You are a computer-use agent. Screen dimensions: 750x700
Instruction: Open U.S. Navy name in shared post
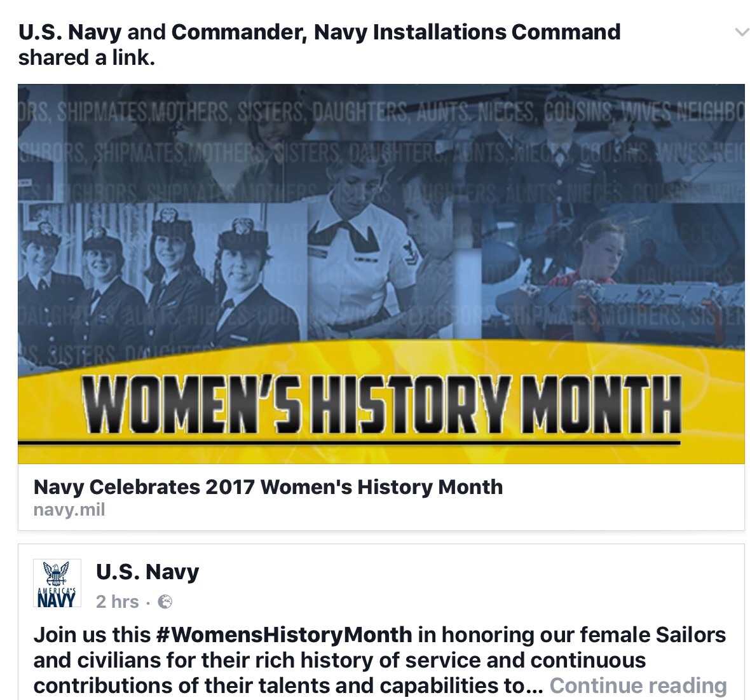[147, 572]
